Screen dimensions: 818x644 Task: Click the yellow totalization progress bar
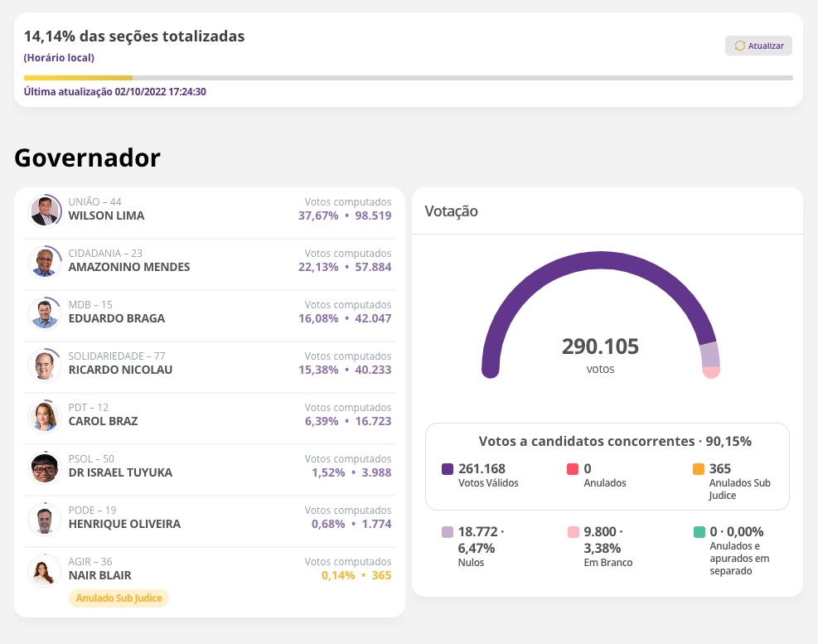click(78, 77)
